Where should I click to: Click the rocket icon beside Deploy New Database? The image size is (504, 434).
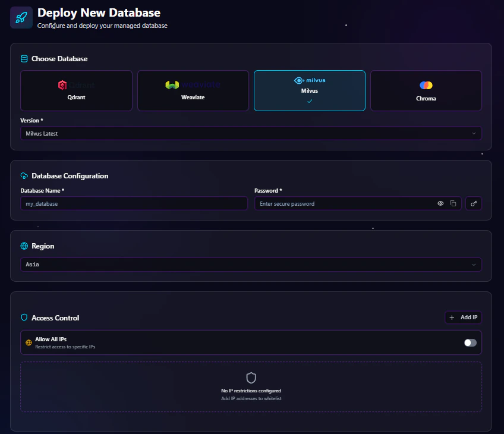click(x=21, y=17)
